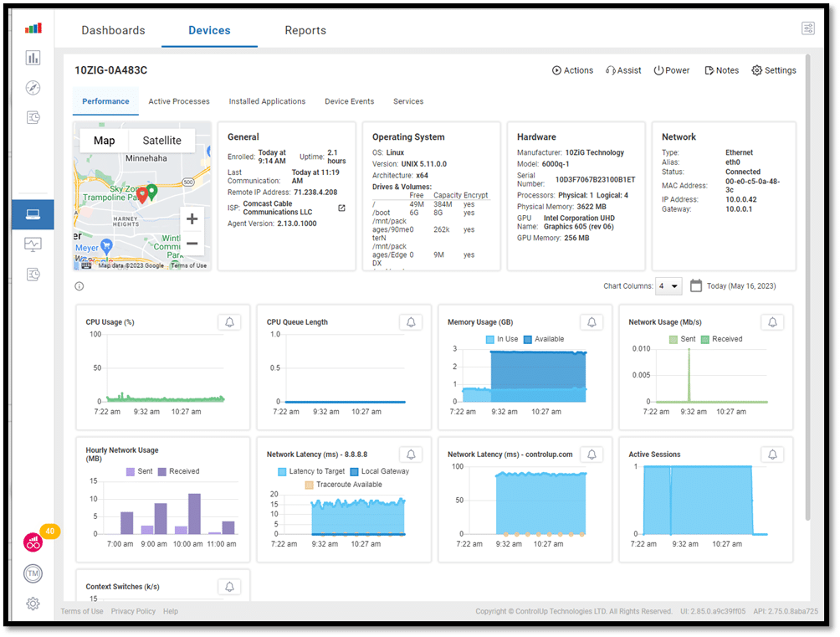Toggle the Local Gateway legend item
840x637 pixels.
(380, 471)
